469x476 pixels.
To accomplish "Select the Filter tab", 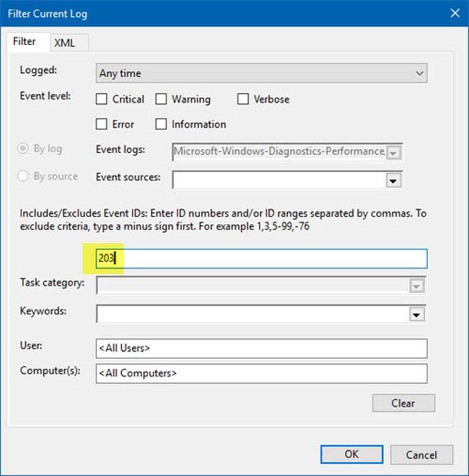I will pos(24,41).
